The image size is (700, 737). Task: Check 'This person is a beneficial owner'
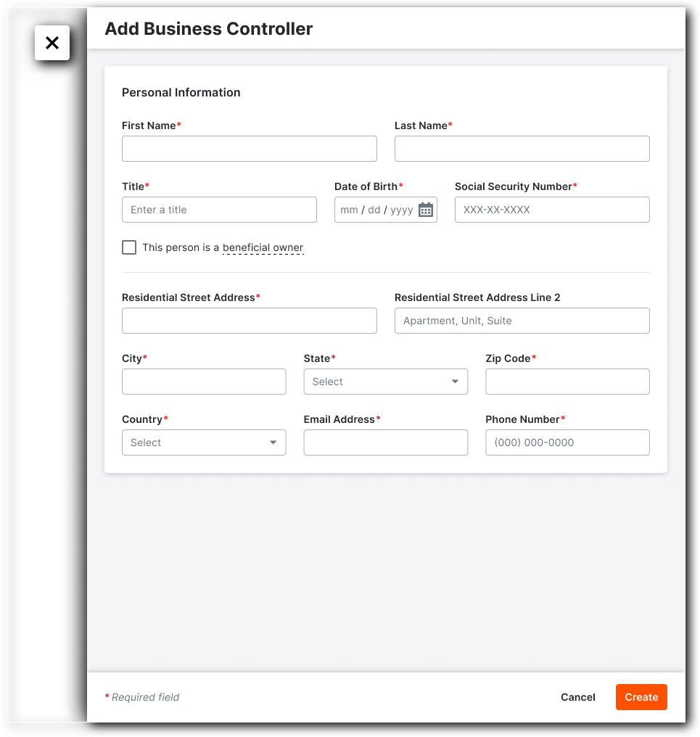[x=128, y=247]
